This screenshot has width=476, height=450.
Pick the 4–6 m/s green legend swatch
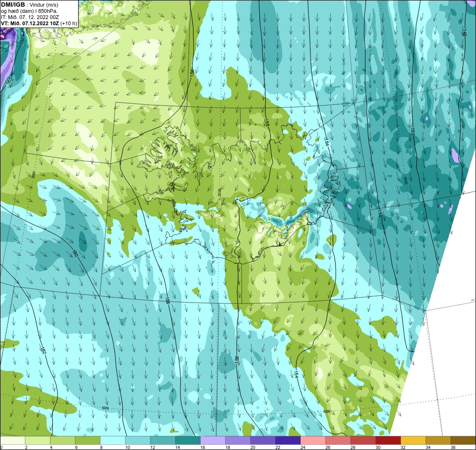tap(62, 440)
